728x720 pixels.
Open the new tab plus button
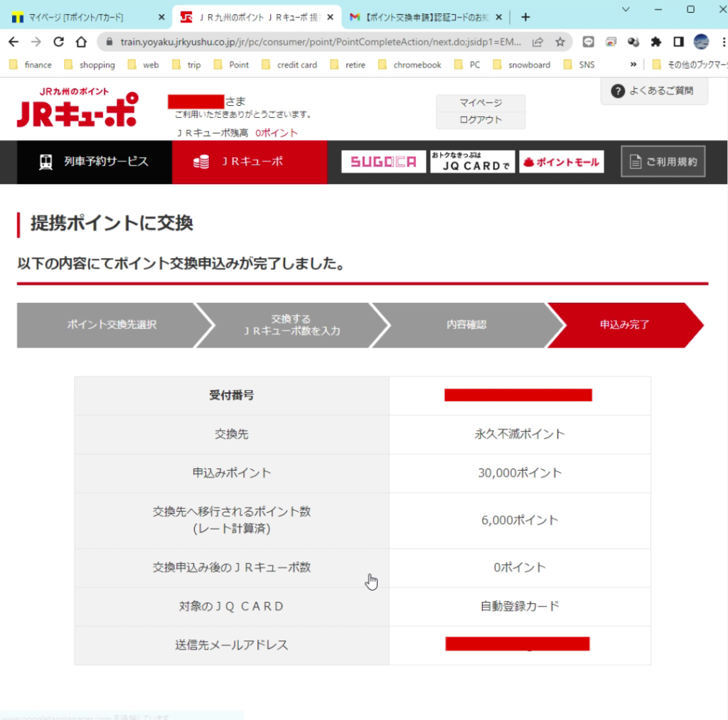525,17
